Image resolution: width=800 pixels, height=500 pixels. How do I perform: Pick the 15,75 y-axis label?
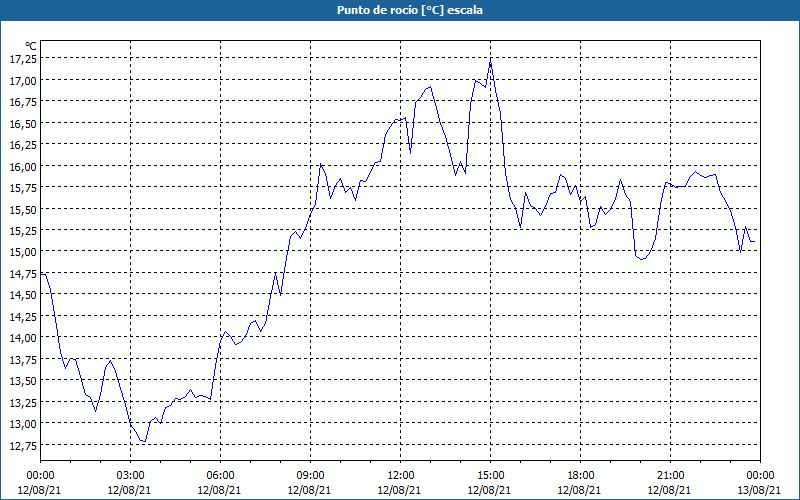click(23, 188)
